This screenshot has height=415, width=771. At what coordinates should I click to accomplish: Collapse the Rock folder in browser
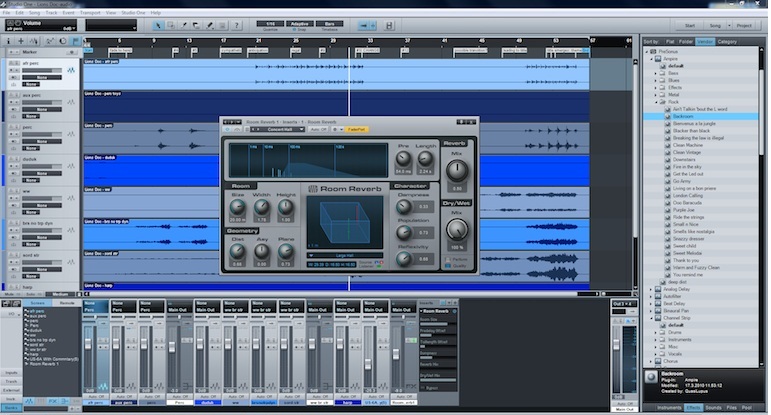pos(656,102)
